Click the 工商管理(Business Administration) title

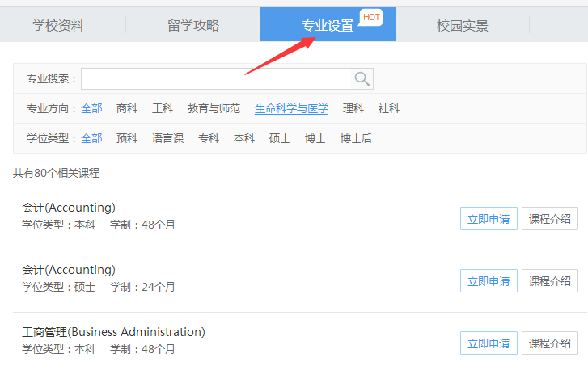point(113,332)
